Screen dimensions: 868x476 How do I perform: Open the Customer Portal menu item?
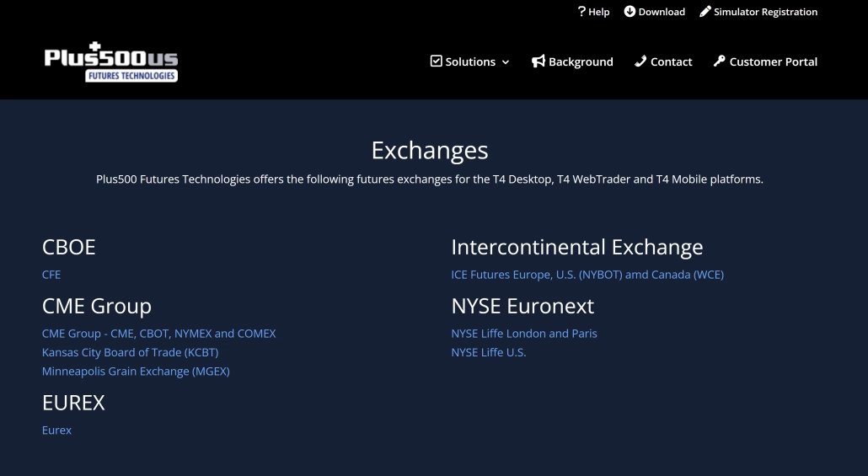point(773,62)
